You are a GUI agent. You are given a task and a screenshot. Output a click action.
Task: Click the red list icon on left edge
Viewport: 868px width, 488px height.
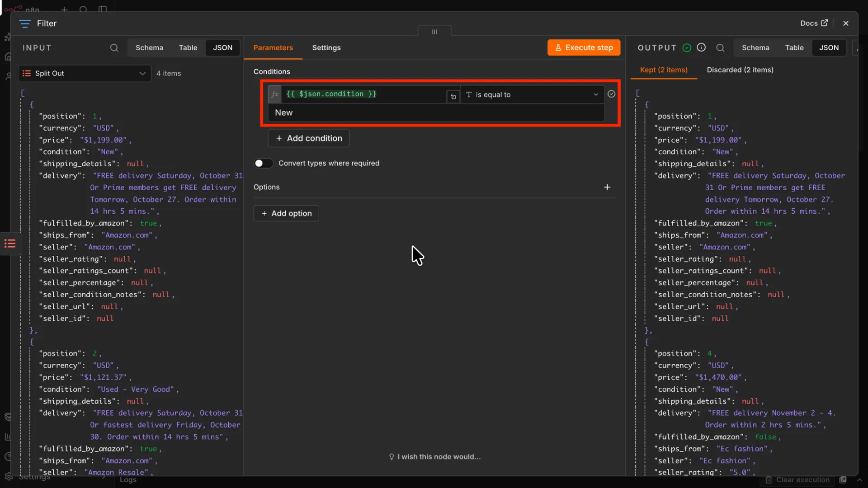(x=10, y=244)
